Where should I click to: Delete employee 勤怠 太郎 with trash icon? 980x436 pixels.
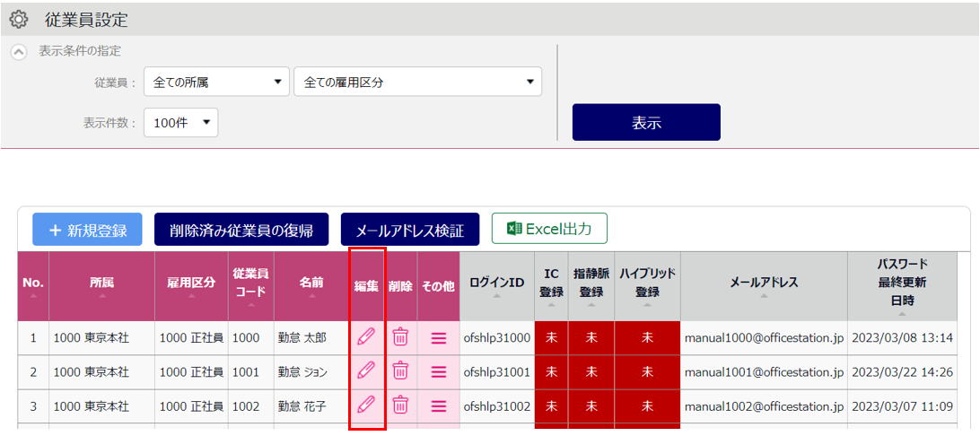point(400,337)
